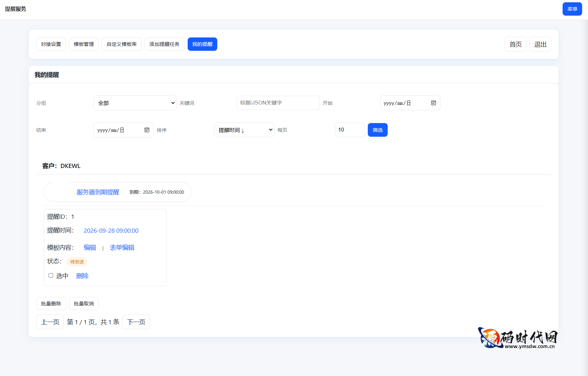The image size is (588, 376).
Task: Select the 添加提醒任务 tab
Action: pyautogui.click(x=164, y=44)
